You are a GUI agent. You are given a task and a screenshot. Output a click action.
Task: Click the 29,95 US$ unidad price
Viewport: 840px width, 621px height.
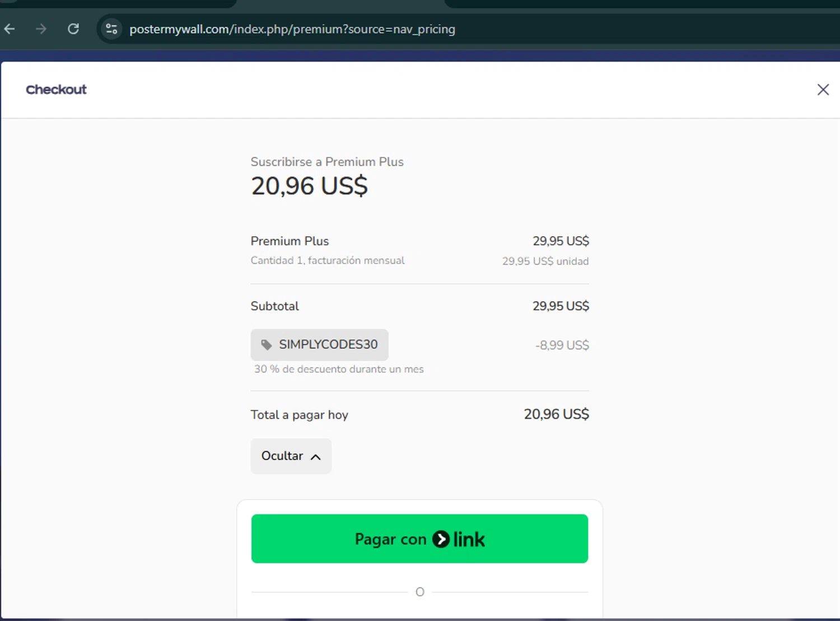tap(545, 261)
